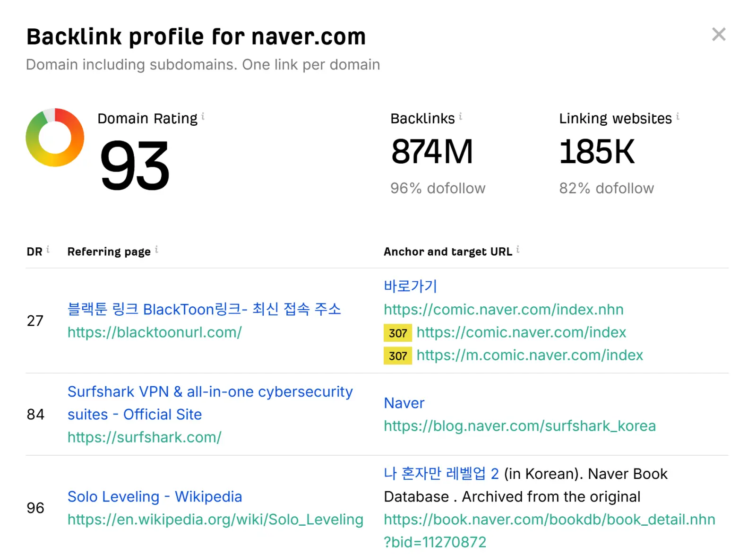Close the backlink profile dialog
756x555 pixels.
point(719,34)
